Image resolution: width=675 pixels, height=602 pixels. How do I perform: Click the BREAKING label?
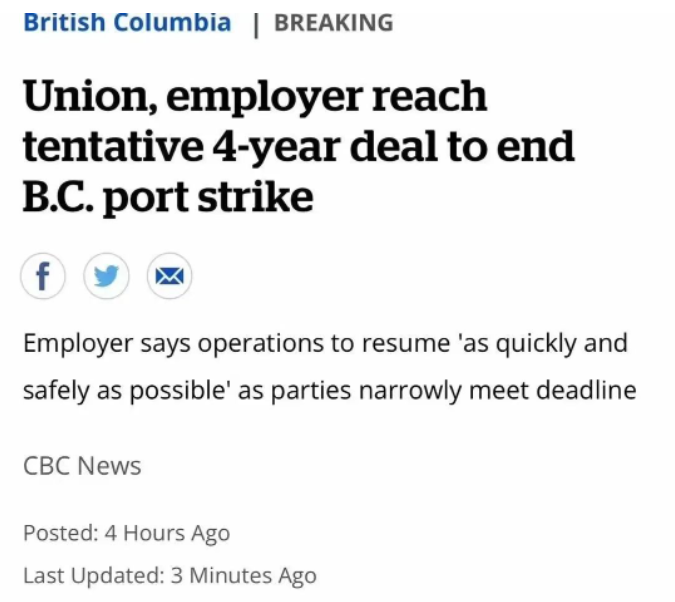(x=334, y=23)
